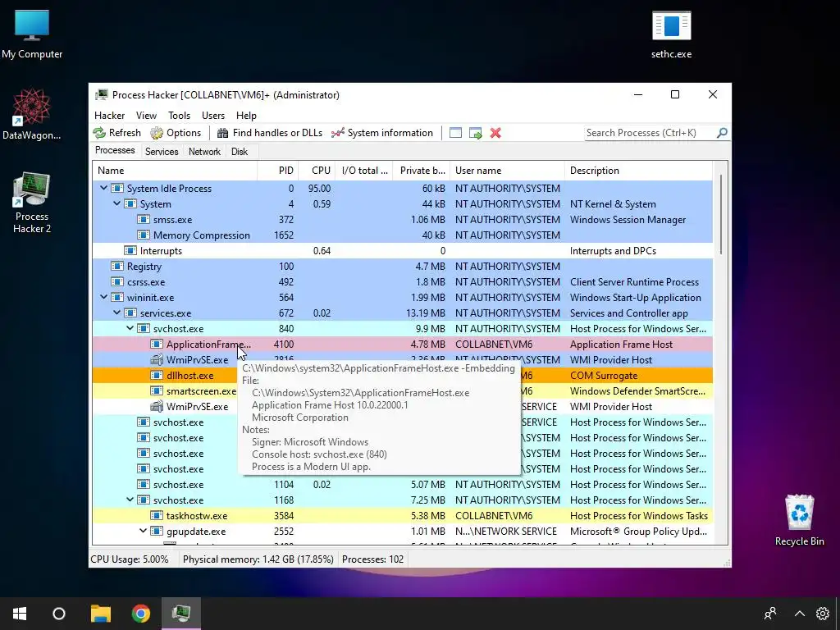Open the My Computer desktop icon
840x630 pixels.
(x=32, y=34)
